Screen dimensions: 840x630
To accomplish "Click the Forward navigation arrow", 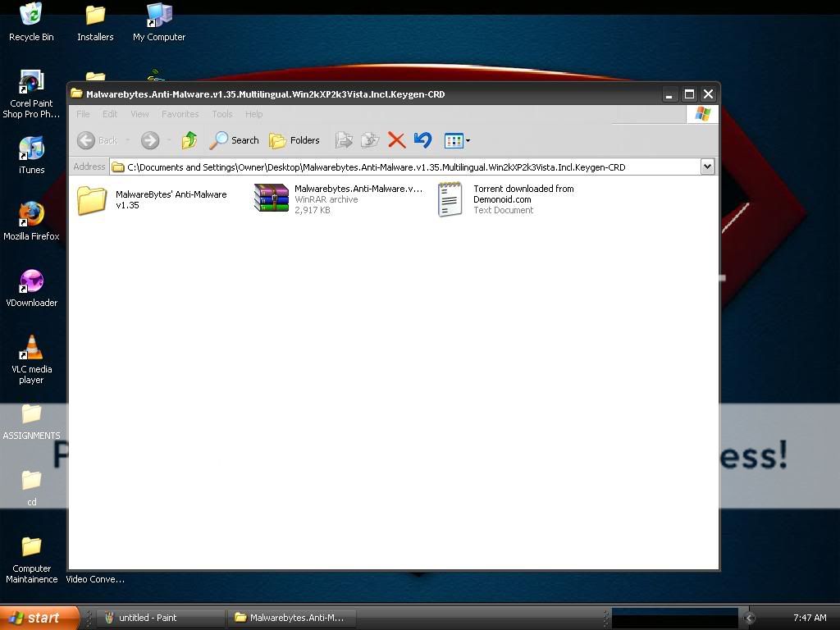I will point(150,140).
